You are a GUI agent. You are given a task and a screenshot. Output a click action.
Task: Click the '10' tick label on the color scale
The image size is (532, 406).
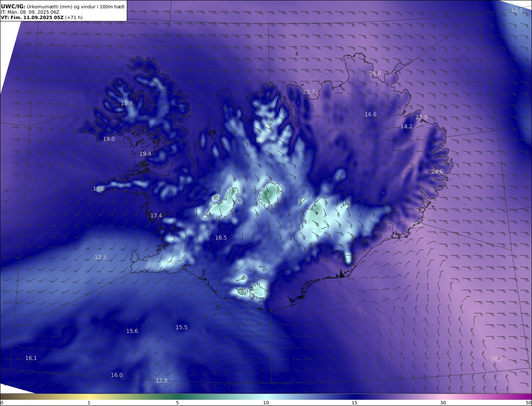pyautogui.click(x=266, y=403)
